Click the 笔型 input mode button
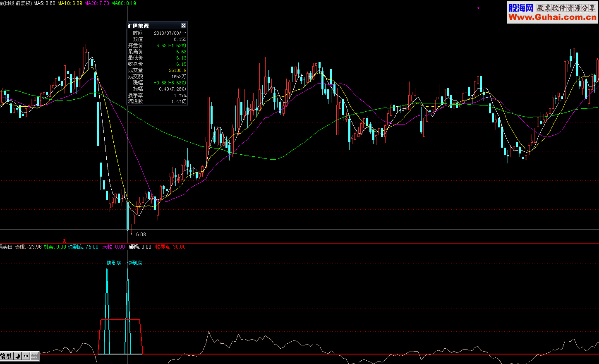The width and height of the screenshot is (599, 364). pyautogui.click(x=6, y=356)
